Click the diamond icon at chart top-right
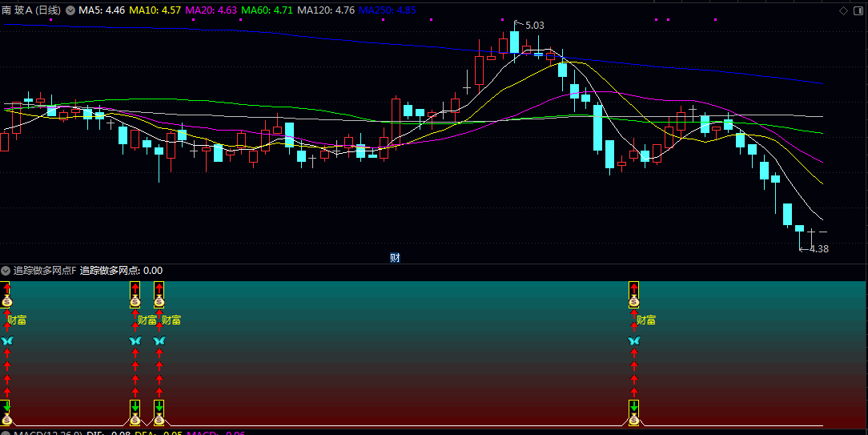 coord(842,10)
